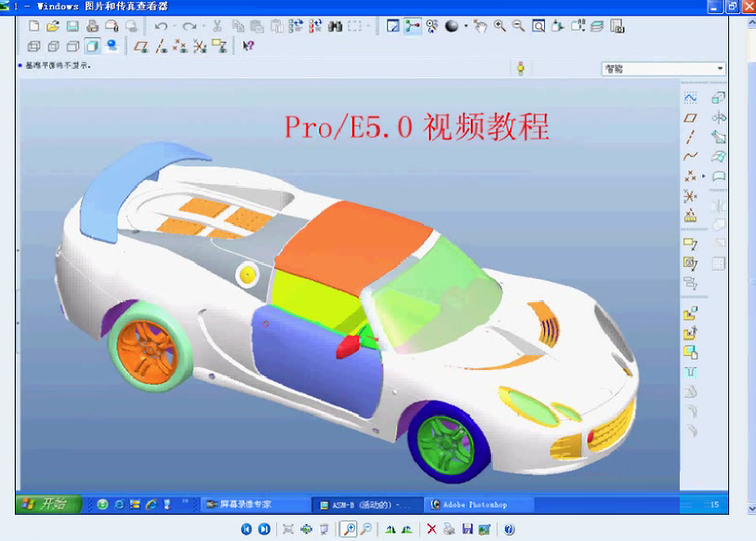This screenshot has width=756, height=541.
Task: Toggle coordinate system display
Action: coord(200,46)
